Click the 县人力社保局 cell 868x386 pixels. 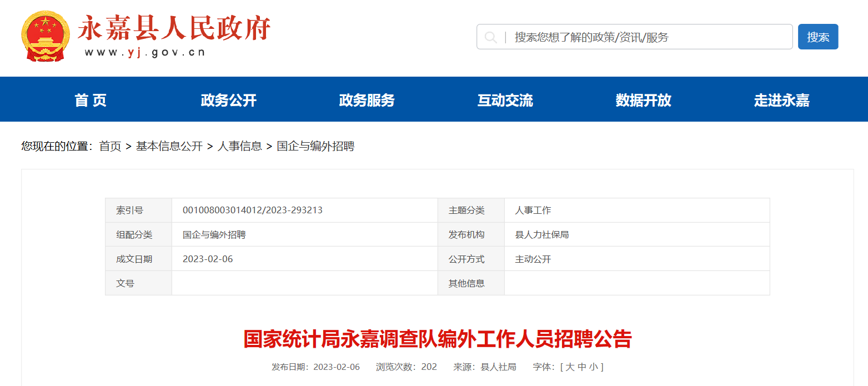tap(637, 234)
